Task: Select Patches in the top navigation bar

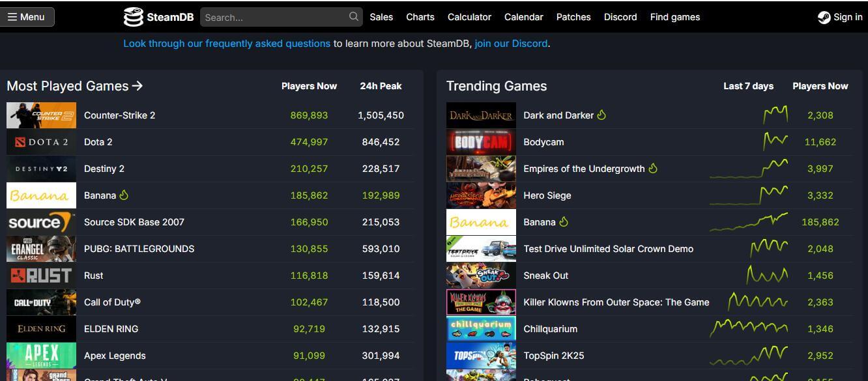Action: 573,17
